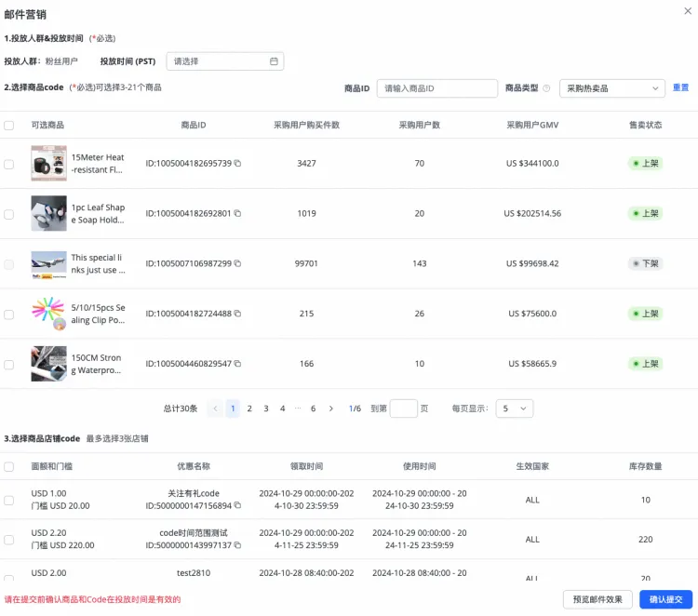Focus the 商品ID search input

pos(437,88)
